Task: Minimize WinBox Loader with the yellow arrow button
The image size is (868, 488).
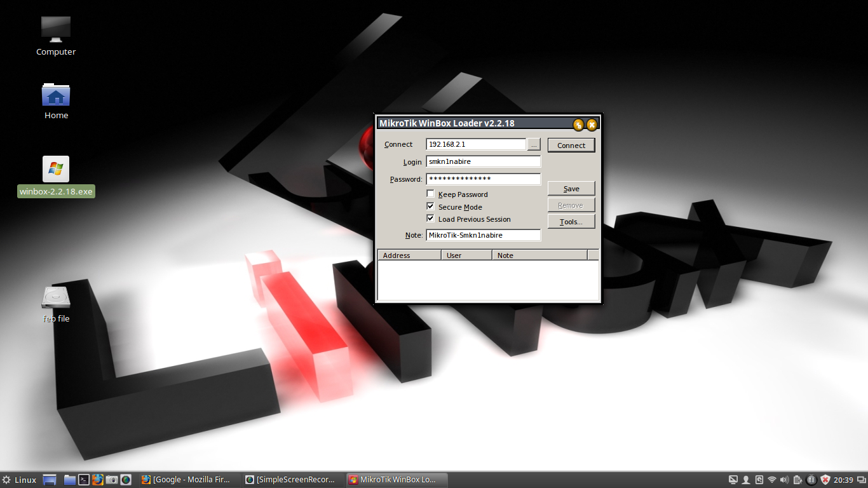Action: tap(578, 125)
